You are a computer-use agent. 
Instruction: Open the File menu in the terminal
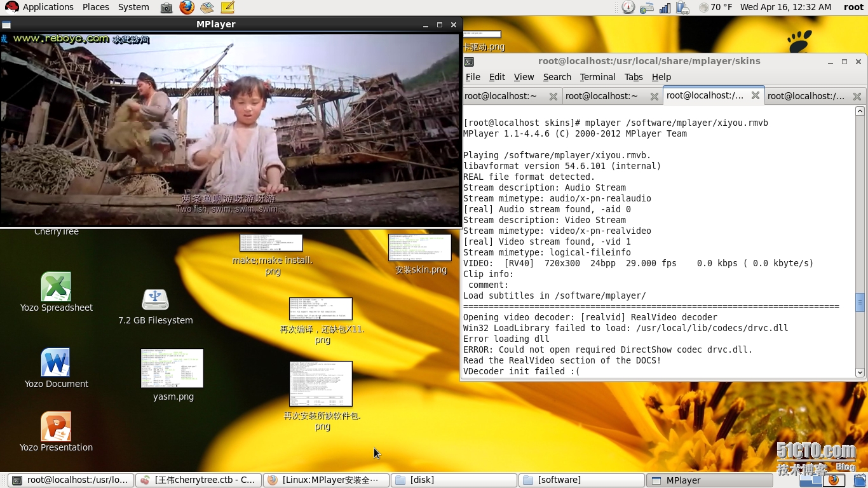473,77
